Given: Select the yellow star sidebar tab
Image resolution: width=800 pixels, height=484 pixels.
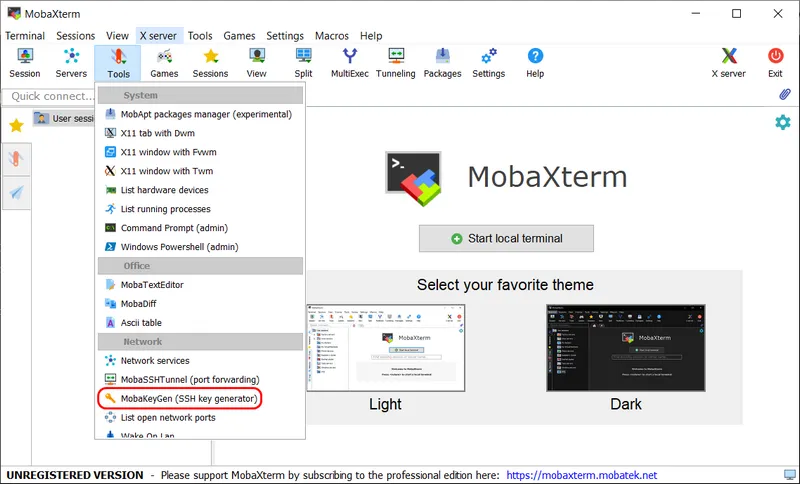Looking at the screenshot, I should [x=16, y=125].
